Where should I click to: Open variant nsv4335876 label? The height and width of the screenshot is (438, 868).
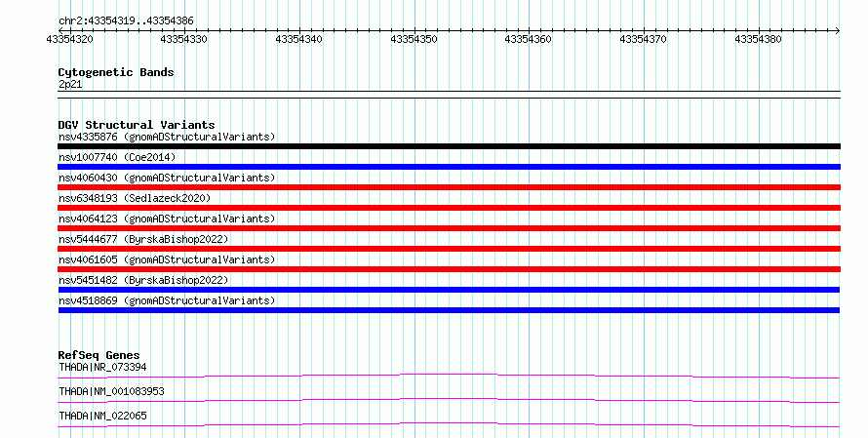point(167,137)
